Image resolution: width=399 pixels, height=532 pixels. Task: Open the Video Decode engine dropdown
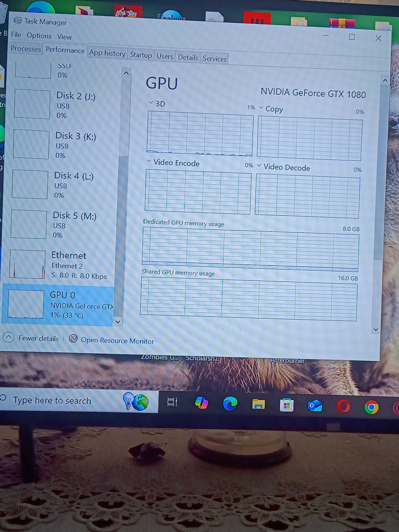[x=259, y=165]
